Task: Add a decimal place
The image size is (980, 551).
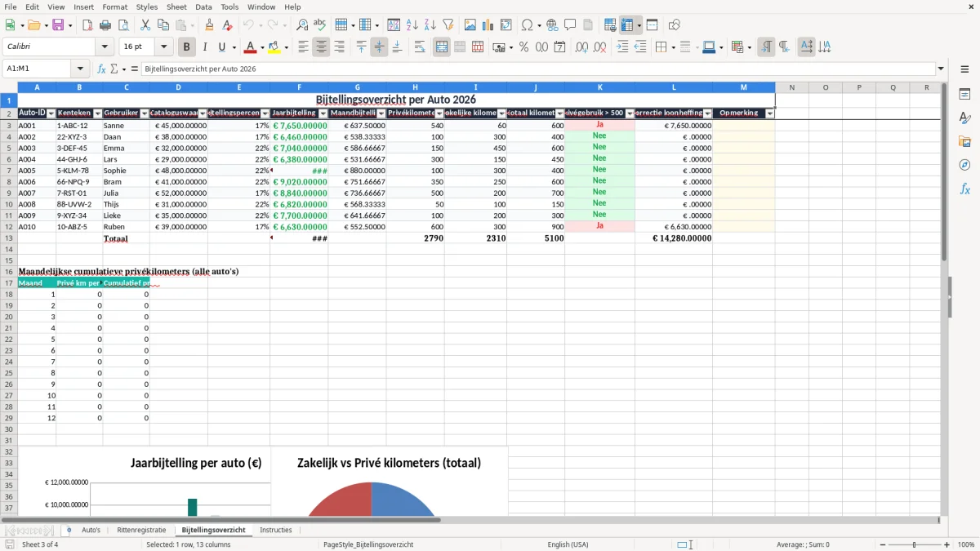Action: point(582,47)
